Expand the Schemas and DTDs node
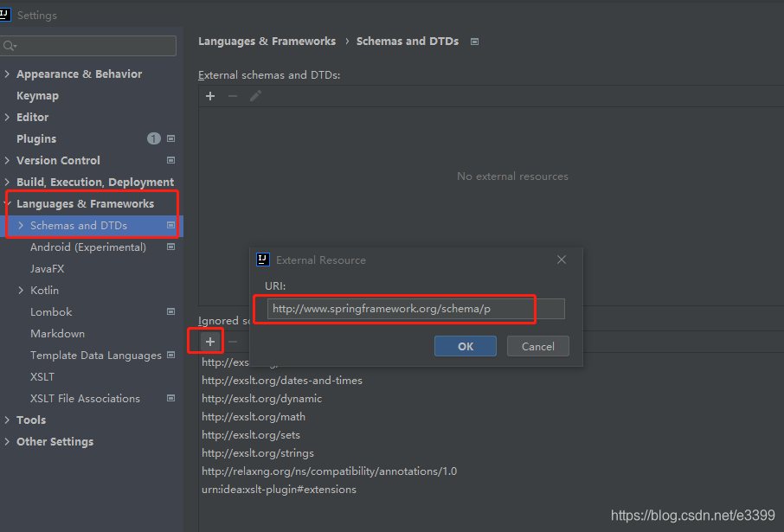Image resolution: width=784 pixels, height=532 pixels. [x=21, y=225]
